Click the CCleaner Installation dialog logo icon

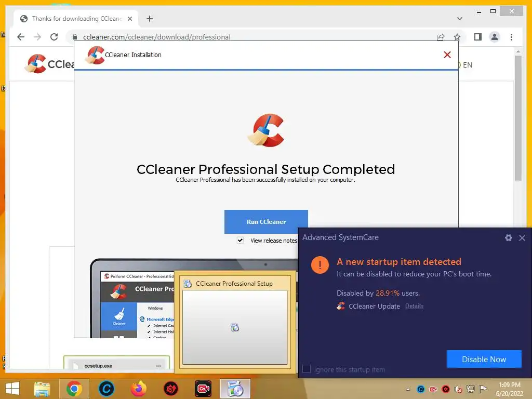pos(95,55)
